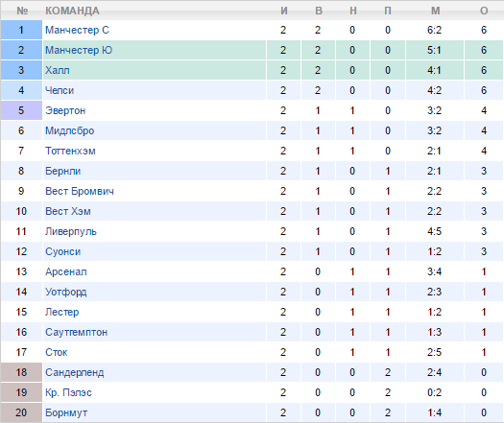
Task: Click the О points column header
Action: (x=484, y=11)
